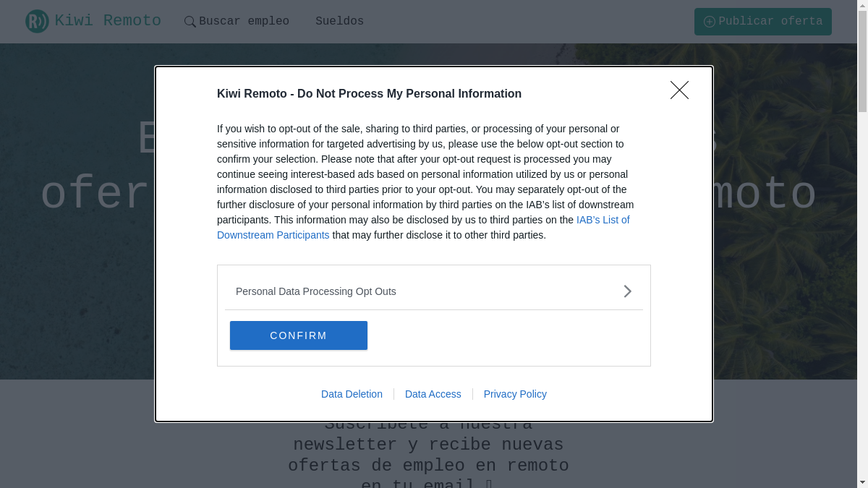The width and height of the screenshot is (868, 488).
Task: Open the Data Access link
Action: coord(433,394)
